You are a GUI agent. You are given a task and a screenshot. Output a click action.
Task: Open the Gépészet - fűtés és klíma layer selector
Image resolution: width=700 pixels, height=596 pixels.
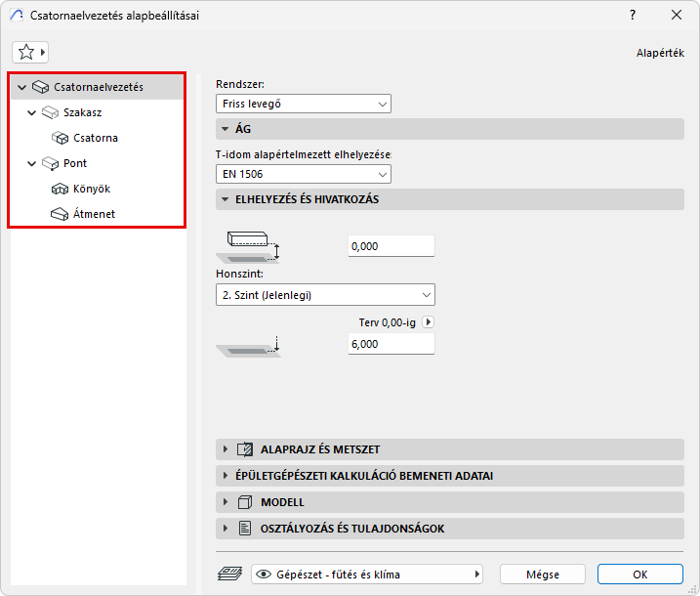click(x=368, y=575)
